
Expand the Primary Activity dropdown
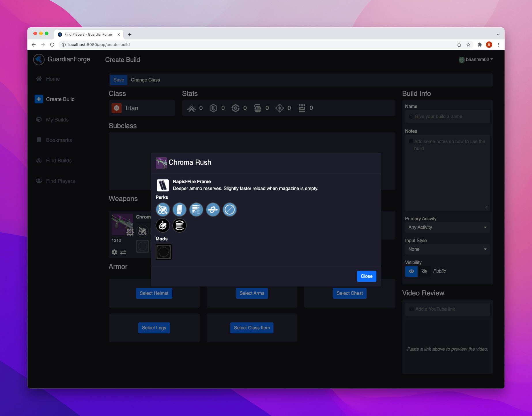point(448,227)
